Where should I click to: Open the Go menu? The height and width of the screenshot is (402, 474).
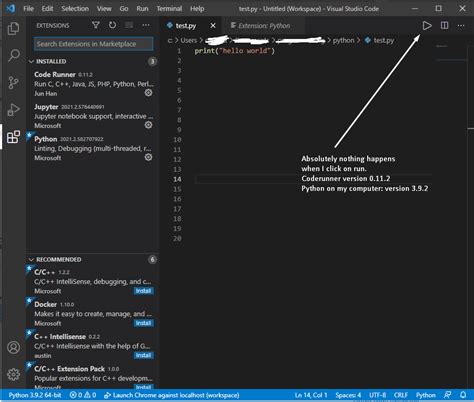[x=124, y=9]
